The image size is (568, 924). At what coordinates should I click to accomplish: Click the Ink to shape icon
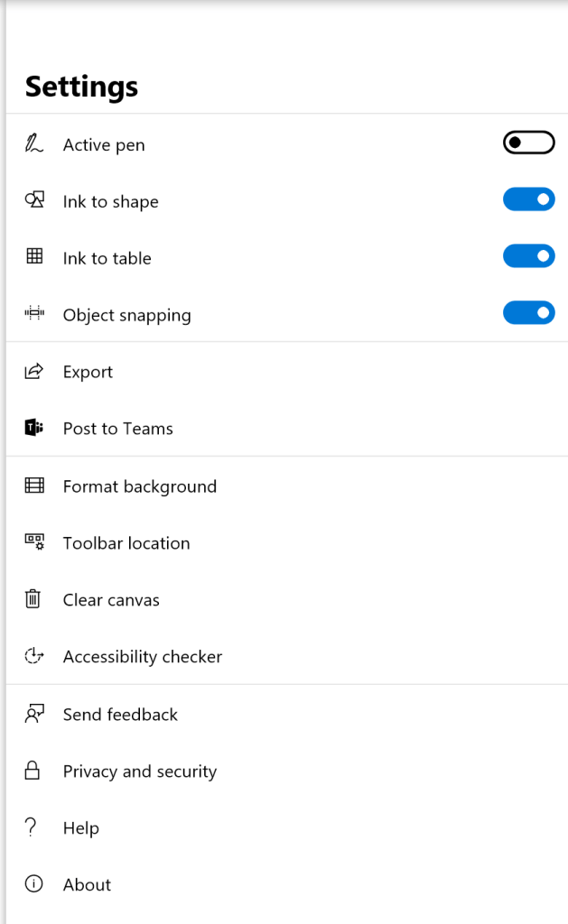point(34,200)
